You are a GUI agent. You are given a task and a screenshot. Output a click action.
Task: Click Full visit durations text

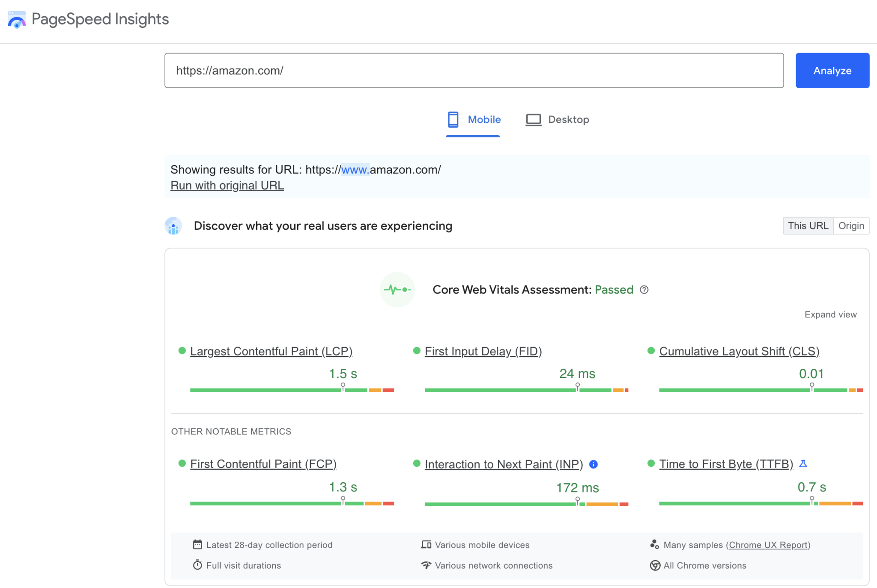click(x=244, y=566)
